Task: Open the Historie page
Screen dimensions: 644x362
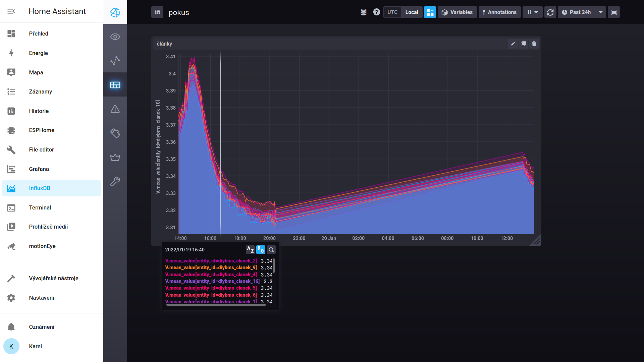Action: coord(51,111)
